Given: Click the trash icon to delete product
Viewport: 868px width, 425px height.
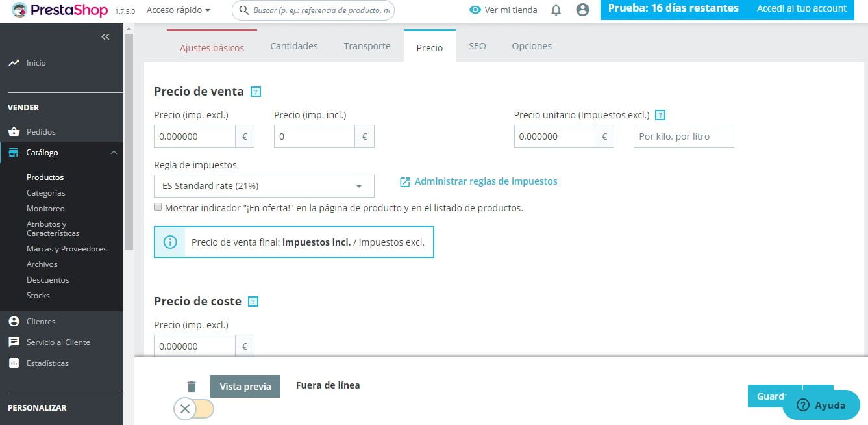Looking at the screenshot, I should tap(192, 385).
